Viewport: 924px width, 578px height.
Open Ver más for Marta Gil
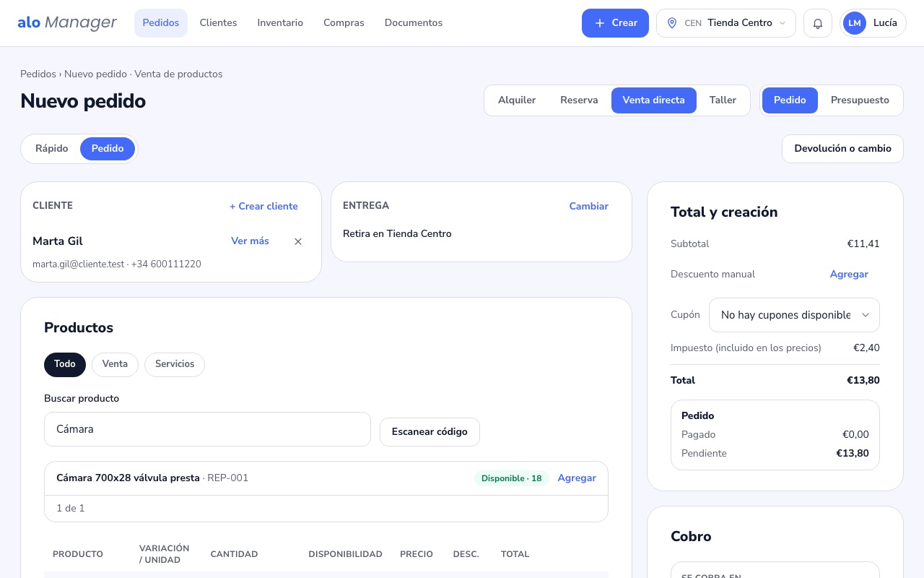tap(250, 241)
